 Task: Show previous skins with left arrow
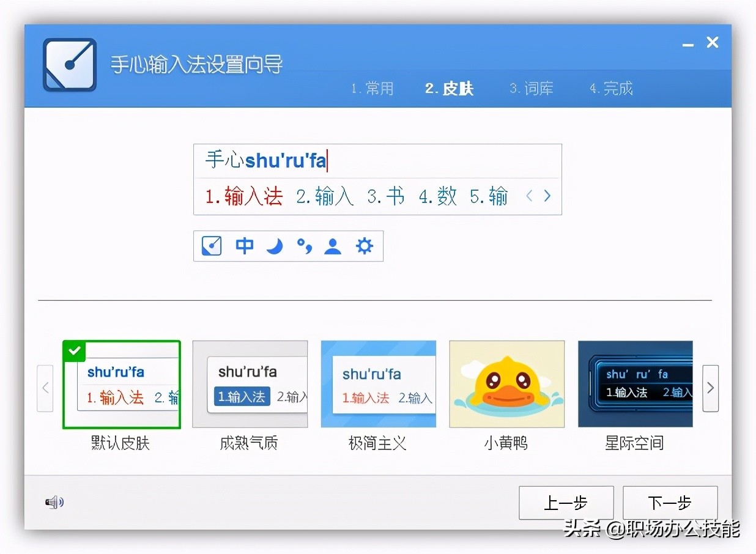pyautogui.click(x=45, y=388)
